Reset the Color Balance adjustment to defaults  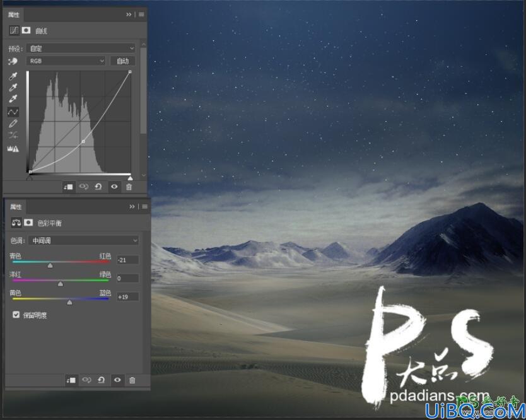[102, 380]
